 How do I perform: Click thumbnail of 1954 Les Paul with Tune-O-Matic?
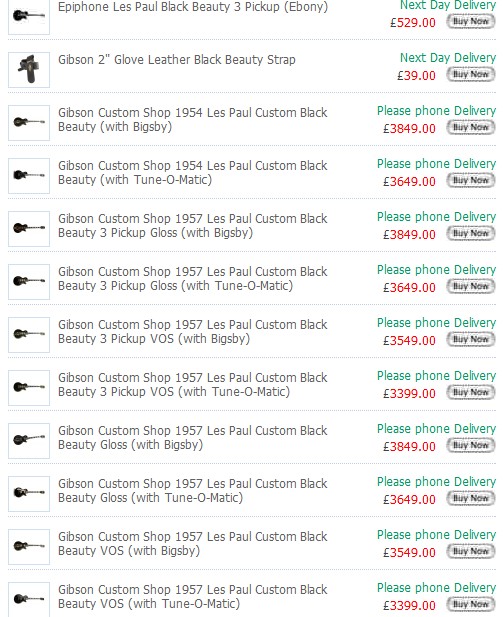click(x=29, y=175)
